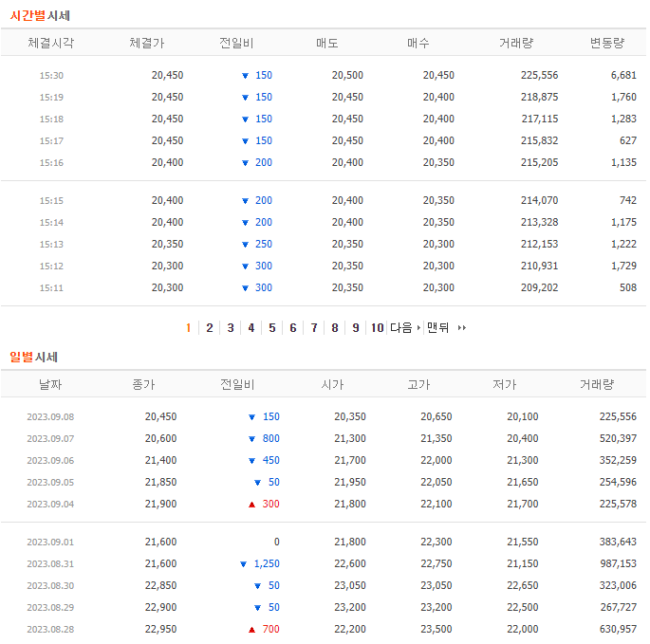Viewport: 650px width, 644px height.
Task: Click low price 21,150 on 2023.08.31
Action: tap(522, 563)
